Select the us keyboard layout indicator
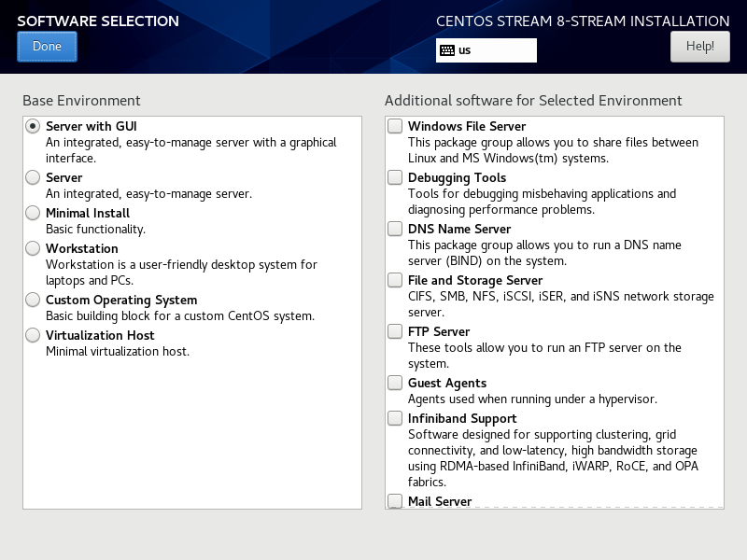This screenshot has height=560, width=747. point(486,50)
